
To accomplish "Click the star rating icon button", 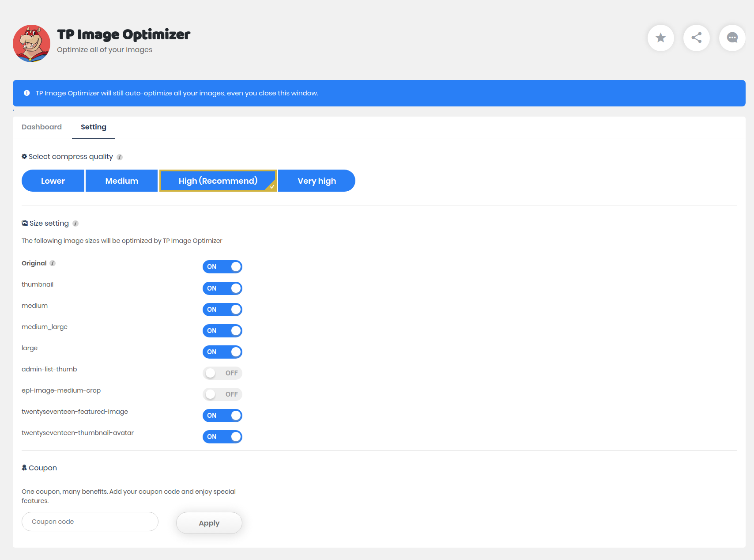I will click(660, 38).
